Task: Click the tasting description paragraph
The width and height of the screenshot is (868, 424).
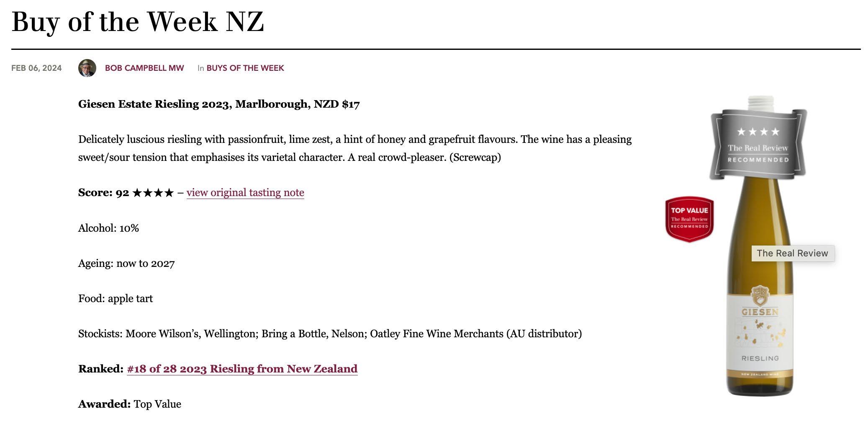Action: 355,148
